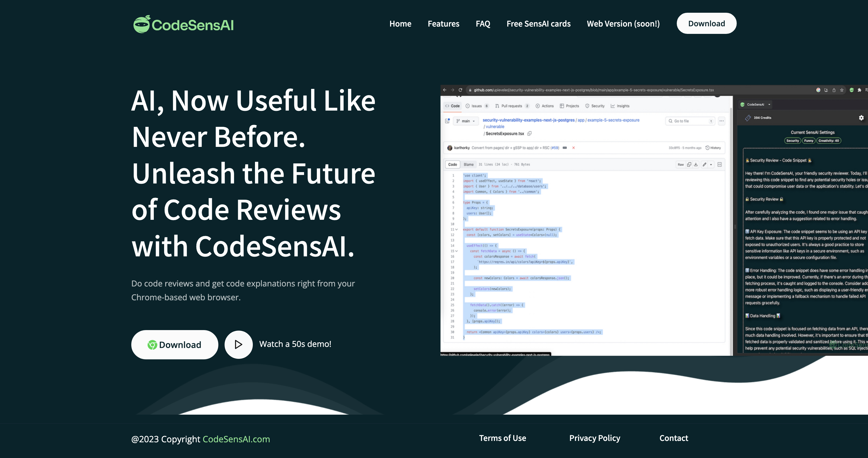This screenshot has width=868, height=458.
Task: Click the ticket icon beside 394 Credits
Action: (748, 118)
